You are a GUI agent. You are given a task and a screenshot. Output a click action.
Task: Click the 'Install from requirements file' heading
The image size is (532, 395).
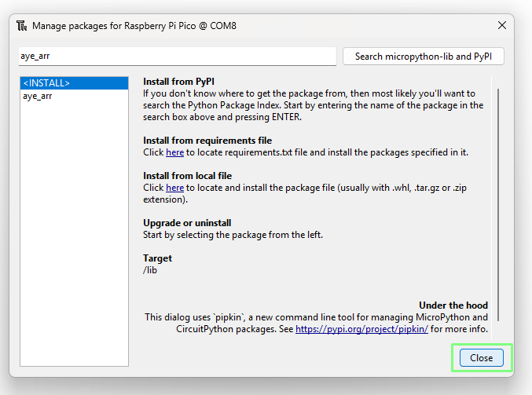pyautogui.click(x=207, y=141)
